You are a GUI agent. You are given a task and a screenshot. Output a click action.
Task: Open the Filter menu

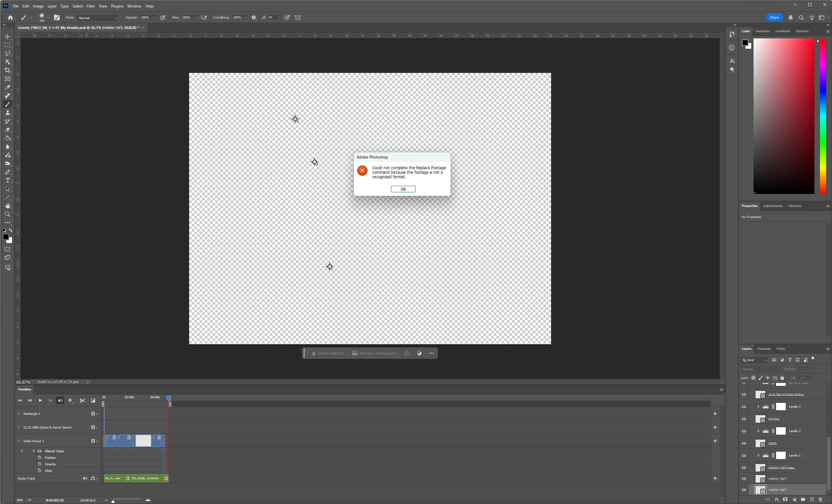coord(90,6)
